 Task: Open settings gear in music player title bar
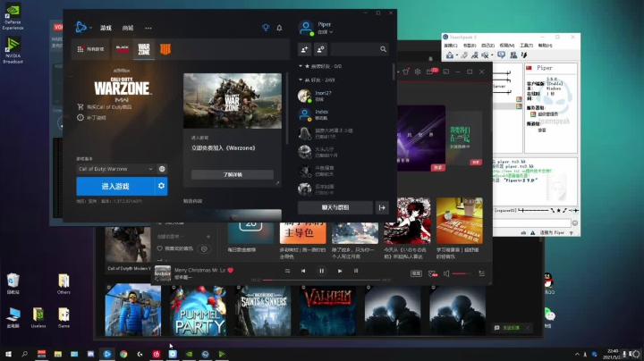(x=418, y=71)
